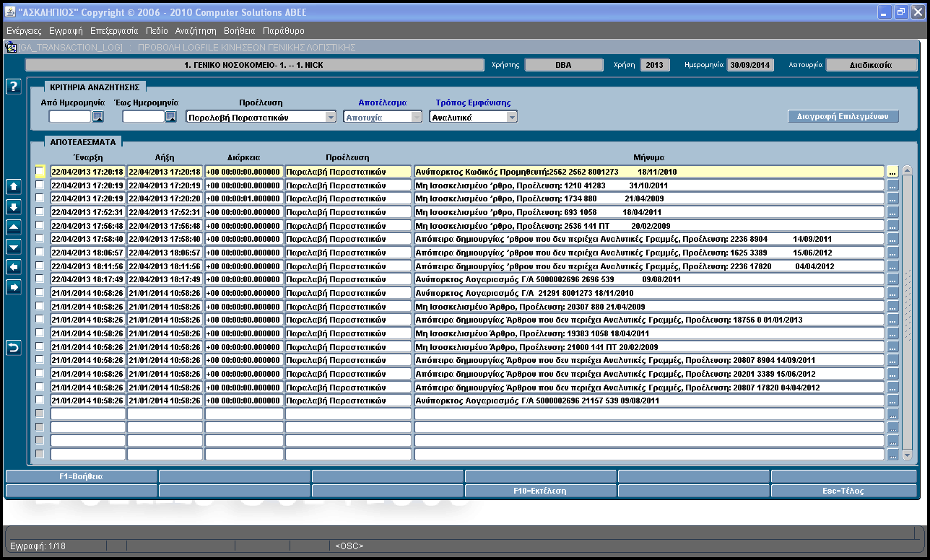Click results scrollbar up arrow

[908, 170]
